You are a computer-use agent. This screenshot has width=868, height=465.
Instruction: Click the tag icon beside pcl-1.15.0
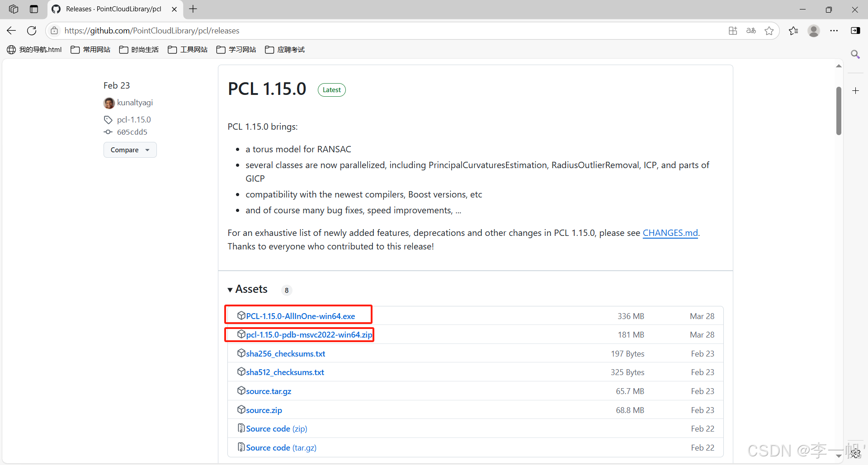tap(108, 120)
